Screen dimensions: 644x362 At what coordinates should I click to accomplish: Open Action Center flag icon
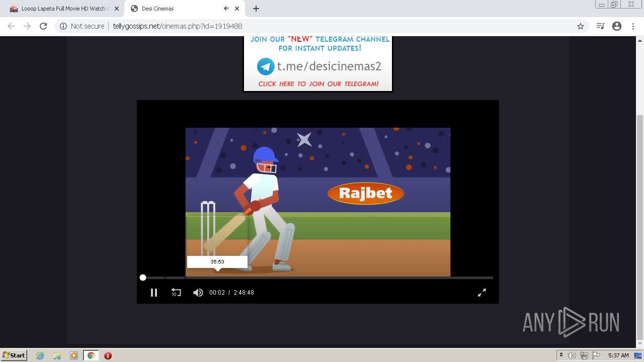point(596,355)
